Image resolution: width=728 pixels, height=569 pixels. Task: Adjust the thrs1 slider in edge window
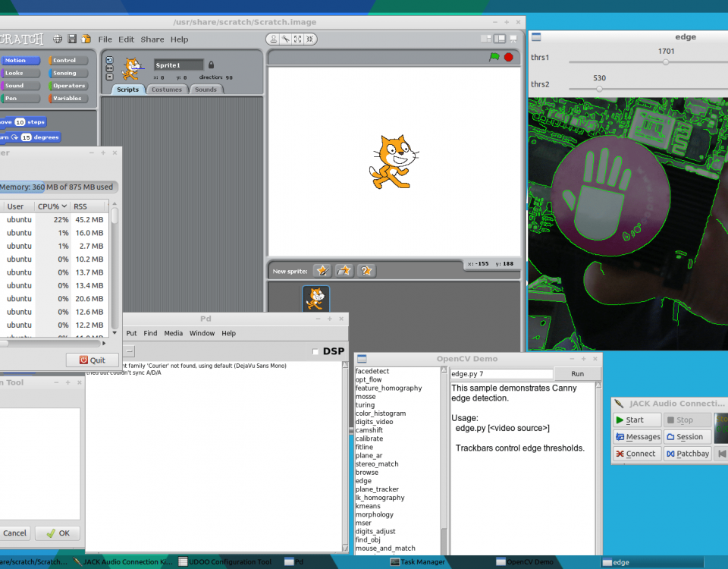click(x=666, y=61)
